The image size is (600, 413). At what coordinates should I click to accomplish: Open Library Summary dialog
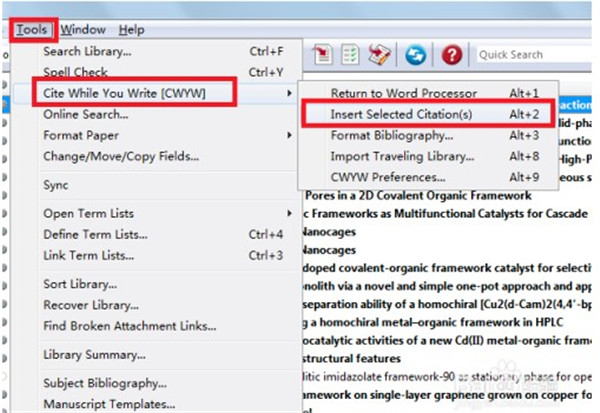(96, 354)
